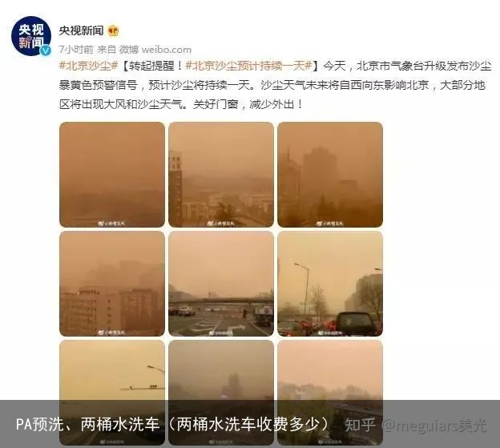This screenshot has height=448, width=500.
Task: View bottom-middle dark hazy tower photo
Action: click(x=221, y=393)
